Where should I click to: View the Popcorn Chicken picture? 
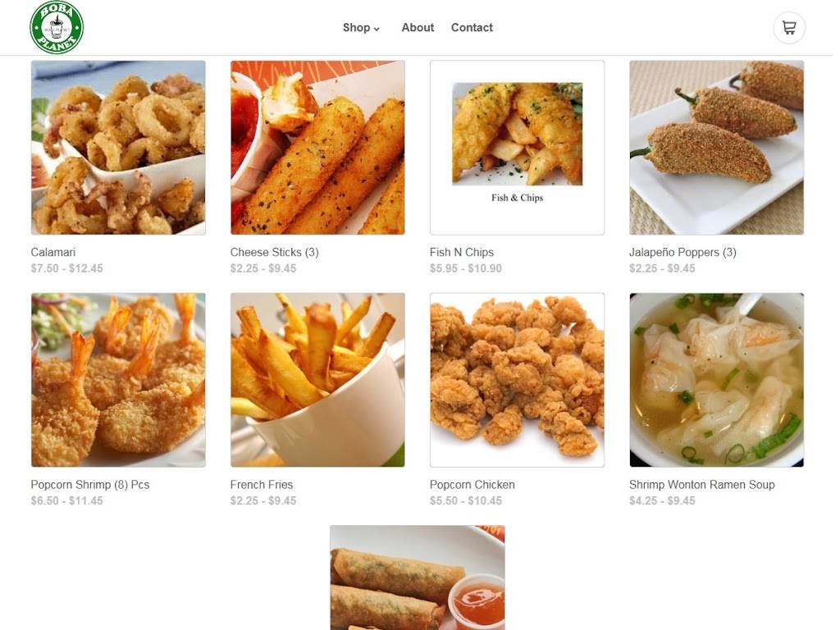[517, 380]
